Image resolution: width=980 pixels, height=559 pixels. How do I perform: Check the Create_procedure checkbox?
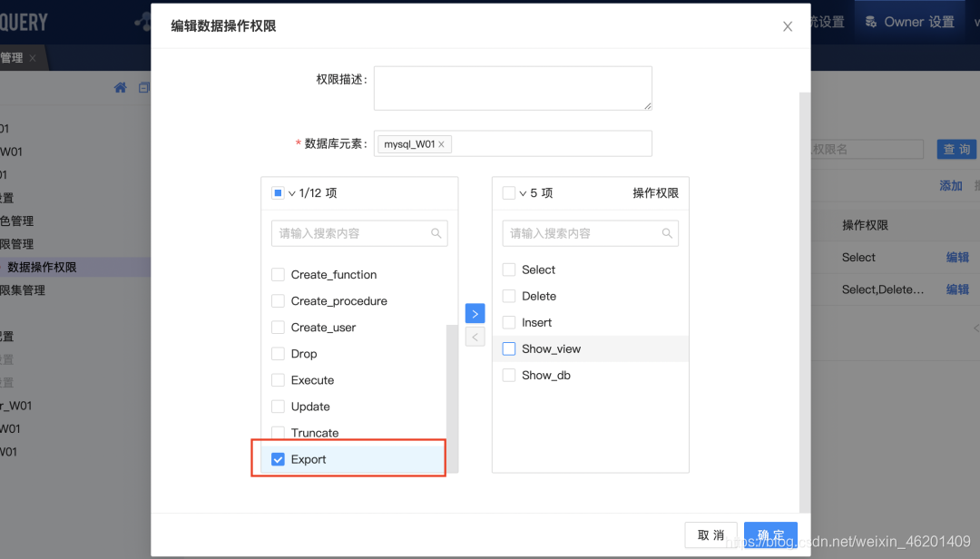(x=279, y=300)
